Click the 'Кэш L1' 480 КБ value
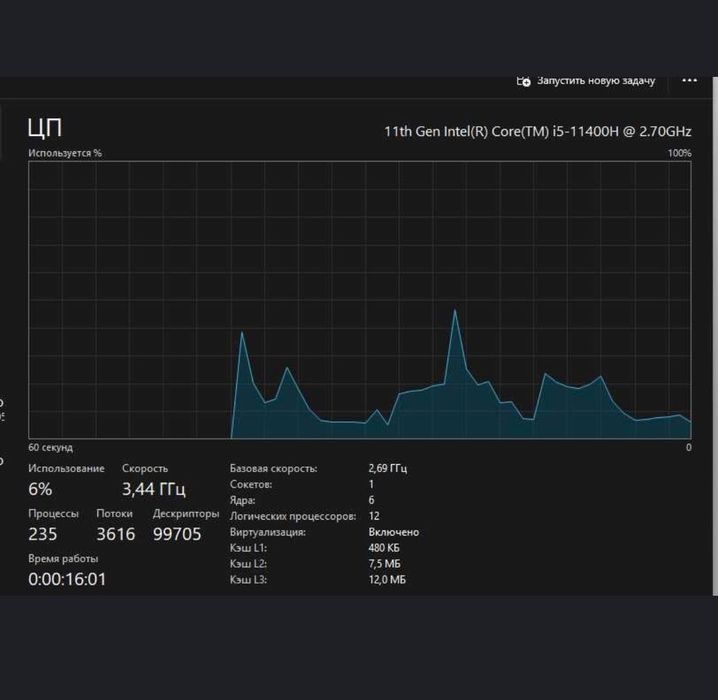 pyautogui.click(x=384, y=548)
